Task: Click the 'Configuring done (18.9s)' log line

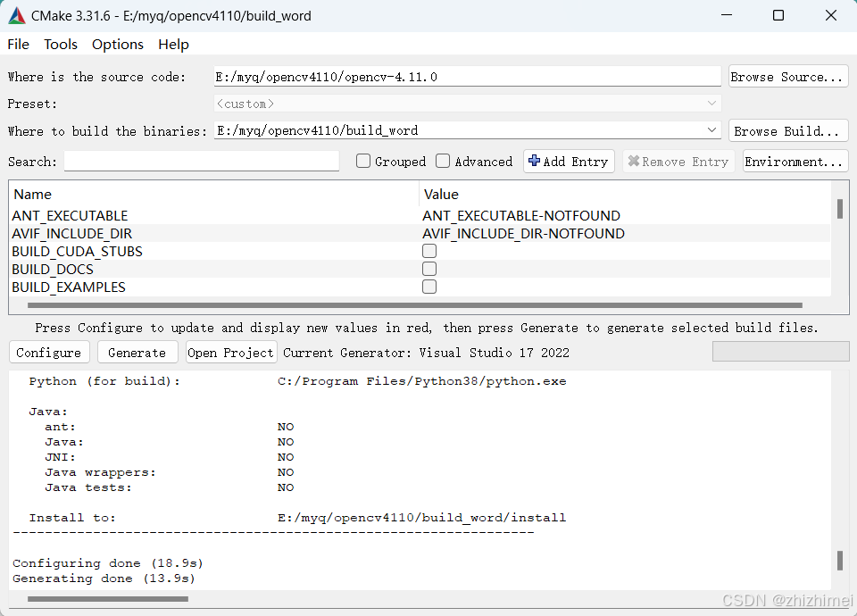Action: [108, 563]
